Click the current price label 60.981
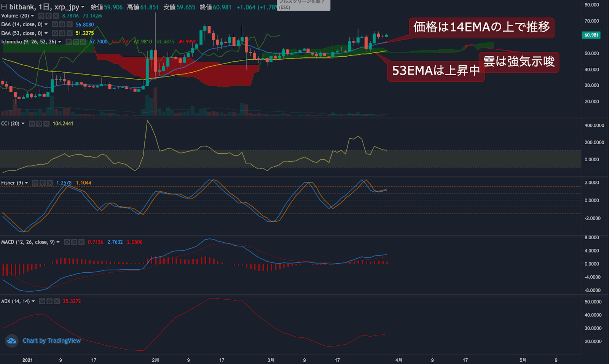609x364 pixels. pos(591,35)
